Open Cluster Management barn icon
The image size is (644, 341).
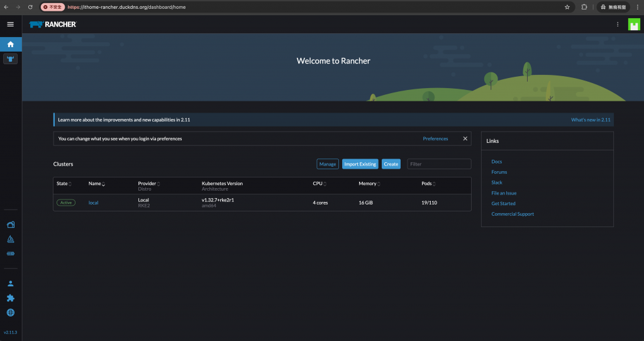(x=11, y=225)
